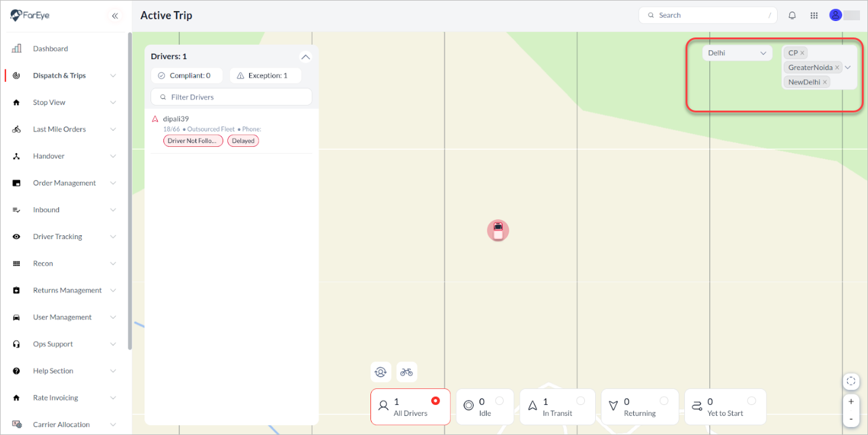Screen dimensions: 868x435
Task: Open User Management menu item
Action: (62, 317)
